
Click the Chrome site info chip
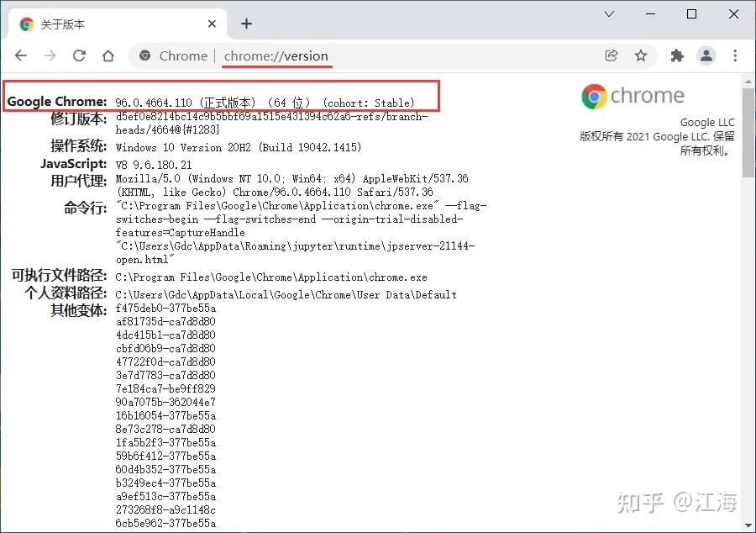pos(174,56)
